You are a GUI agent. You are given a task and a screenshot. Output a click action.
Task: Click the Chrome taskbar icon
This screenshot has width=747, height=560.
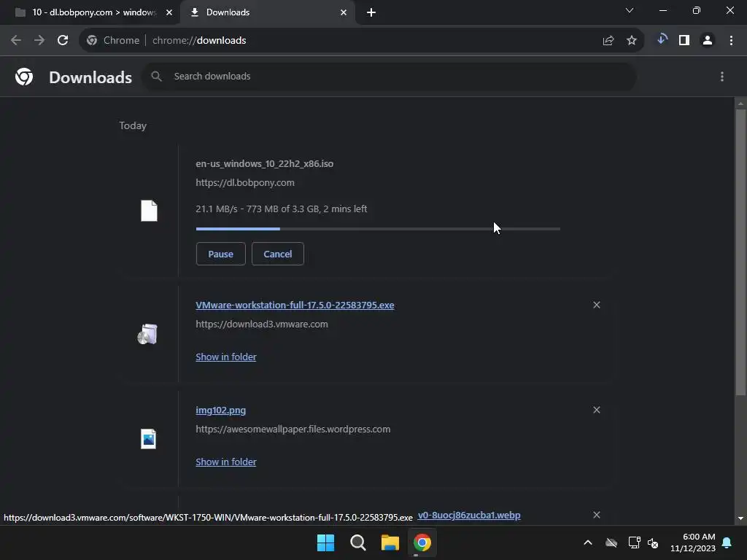[422, 542]
